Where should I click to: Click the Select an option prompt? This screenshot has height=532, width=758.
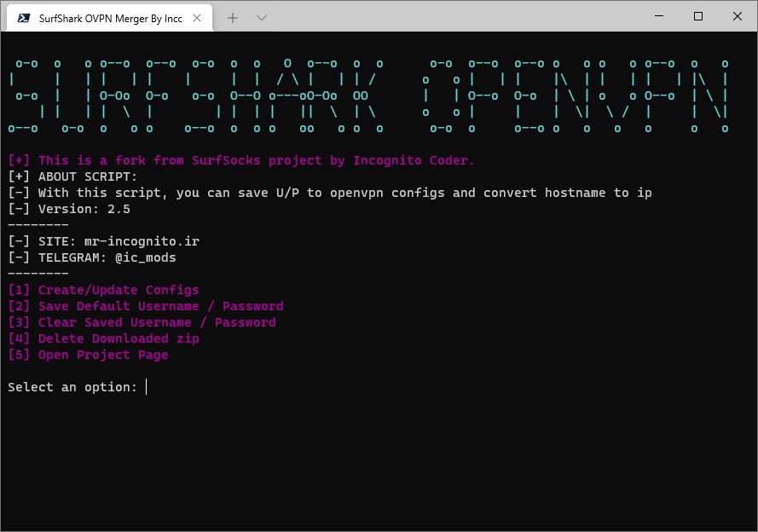click(x=72, y=387)
